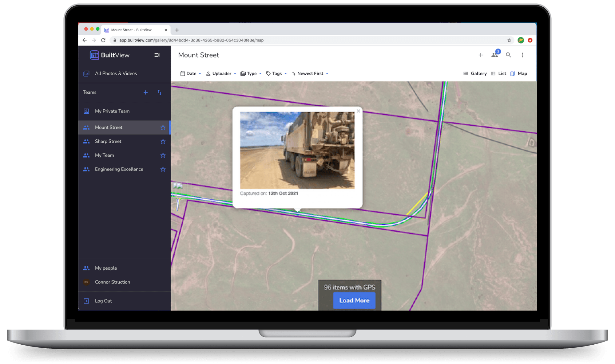Screen dimensions: 615x364
Task: Star the Sharp Street team
Action: [163, 141]
